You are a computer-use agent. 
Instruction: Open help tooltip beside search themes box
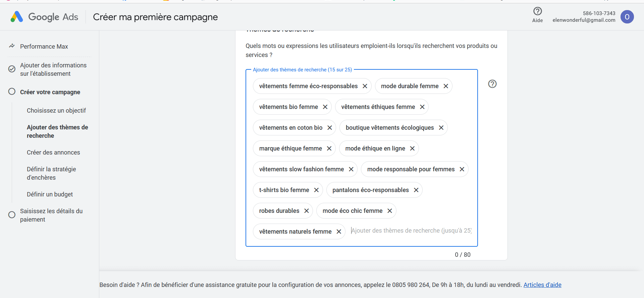point(492,84)
